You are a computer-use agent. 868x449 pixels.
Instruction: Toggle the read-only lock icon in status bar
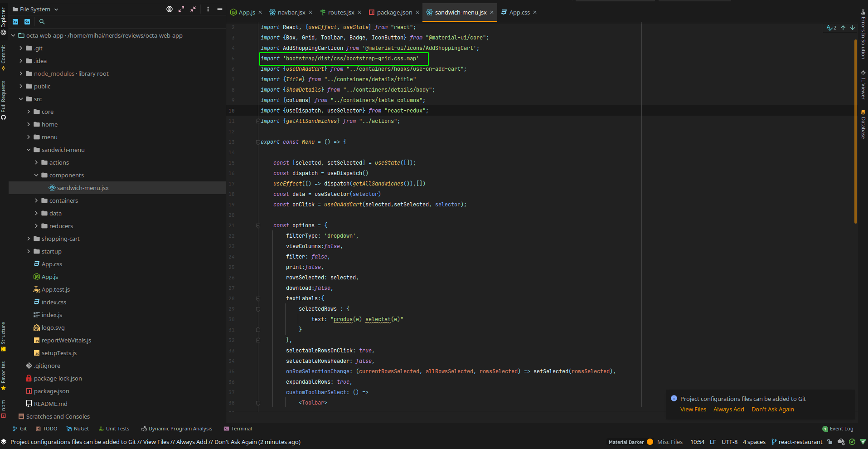pyautogui.click(x=829, y=442)
